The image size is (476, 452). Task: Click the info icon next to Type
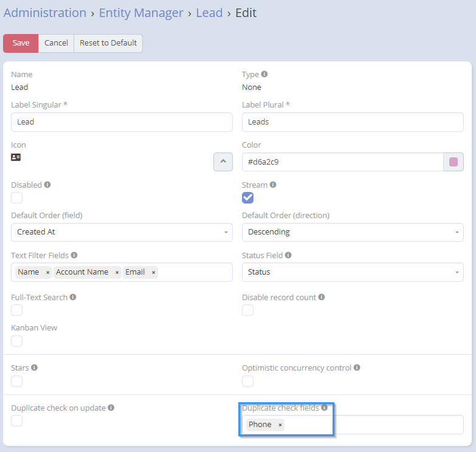click(x=264, y=74)
